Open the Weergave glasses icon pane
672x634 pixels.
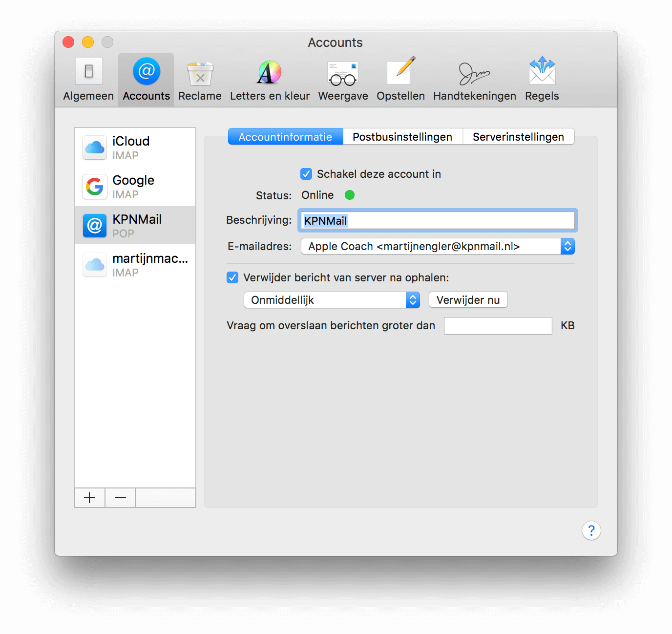click(x=343, y=80)
